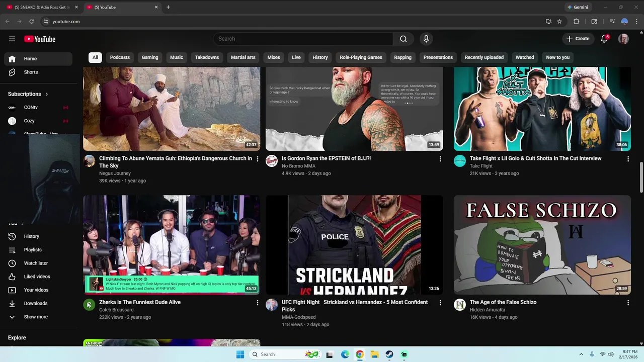Select the Music filter chip
This screenshot has height=362, width=644.
[177, 57]
